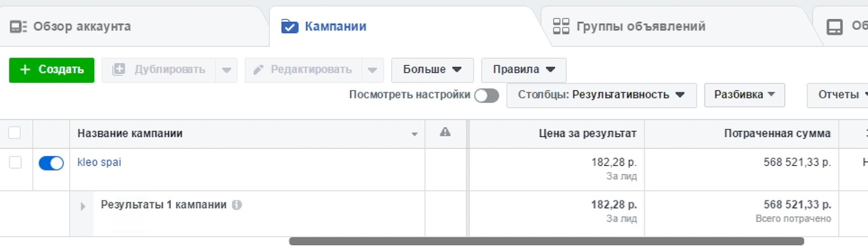Tick the kleo spai row checkbox
Image resolution: width=868 pixels, height=248 pixels.
pos(15,162)
